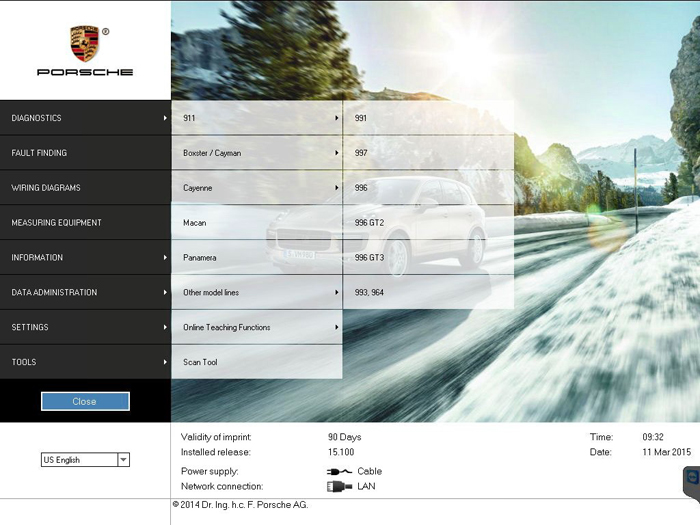Viewport: 700px width, 525px height.
Task: Expand the Diagnostics submenu arrow
Action: click(x=165, y=118)
